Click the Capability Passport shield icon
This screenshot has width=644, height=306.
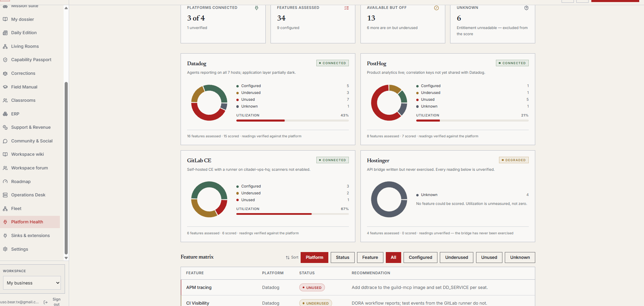[5, 60]
